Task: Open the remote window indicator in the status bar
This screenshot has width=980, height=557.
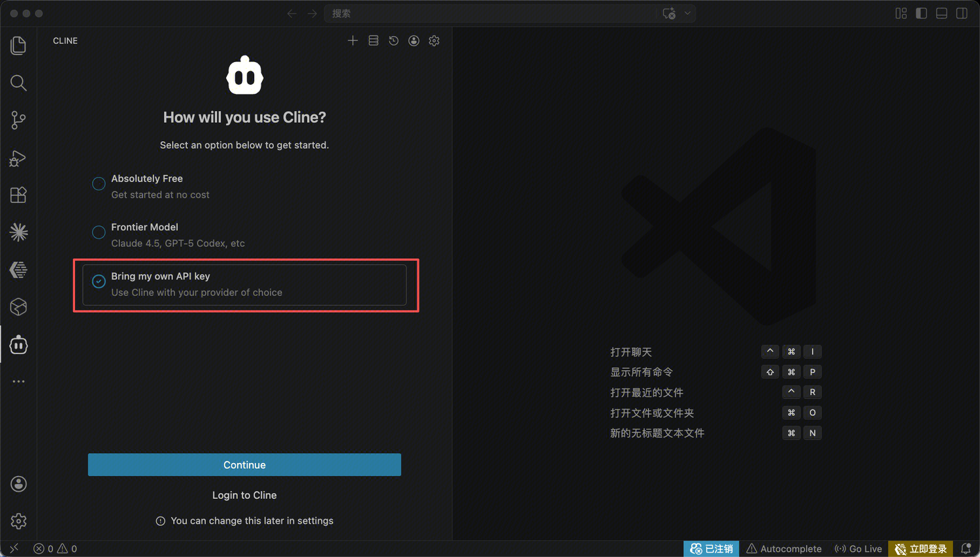Action: (x=14, y=549)
